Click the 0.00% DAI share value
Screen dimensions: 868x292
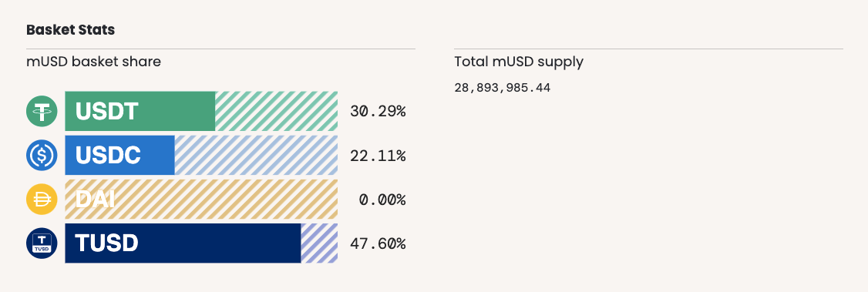[x=382, y=200]
